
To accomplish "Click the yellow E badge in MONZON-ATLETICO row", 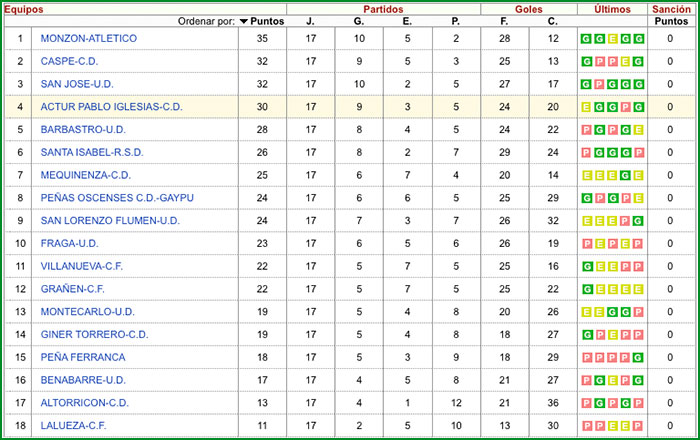I will click(612, 39).
